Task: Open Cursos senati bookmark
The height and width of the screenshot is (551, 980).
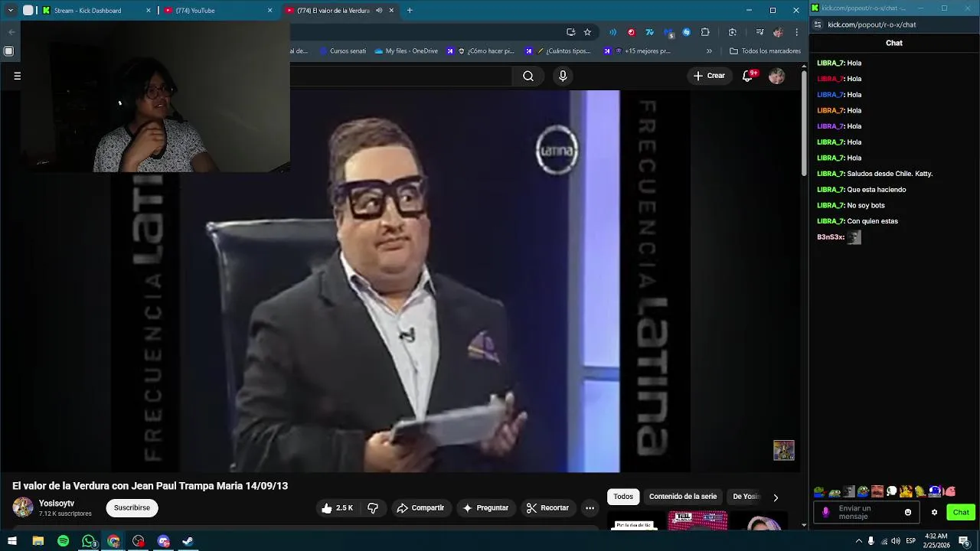Action: click(342, 51)
